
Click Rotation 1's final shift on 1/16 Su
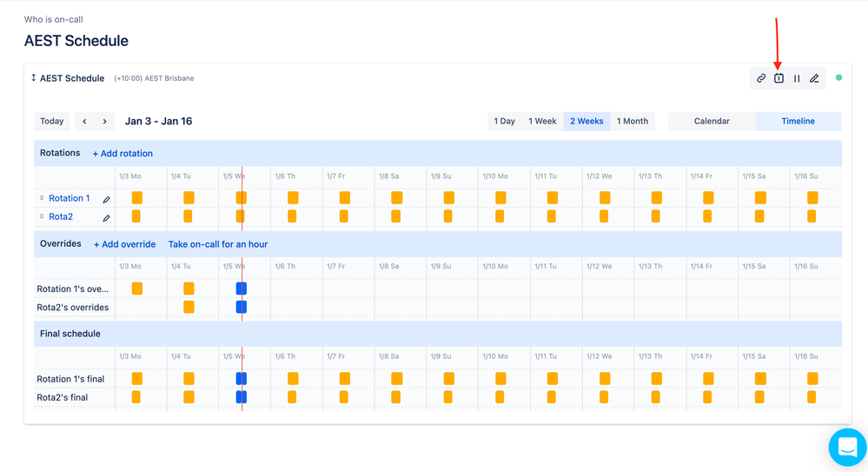(812, 378)
